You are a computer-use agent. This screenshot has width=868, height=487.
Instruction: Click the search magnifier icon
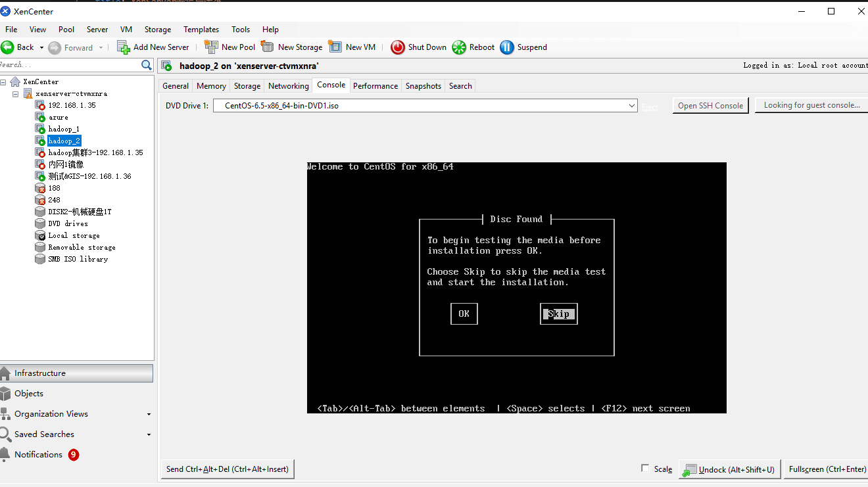tap(147, 65)
